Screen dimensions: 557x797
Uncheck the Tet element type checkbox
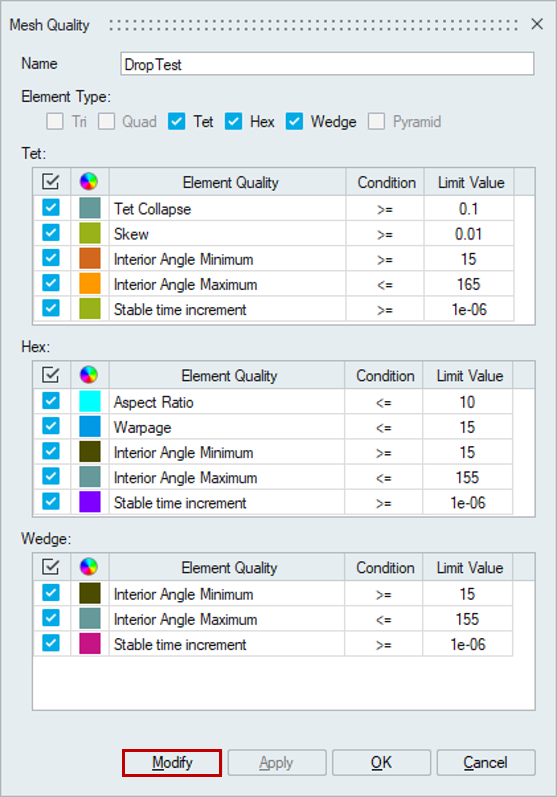(176, 121)
